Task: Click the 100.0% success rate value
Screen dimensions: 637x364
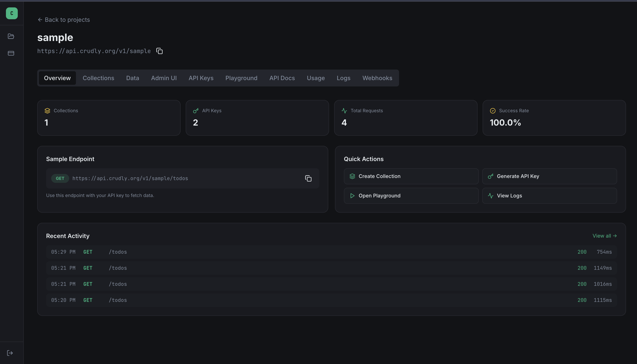Action: click(505, 123)
